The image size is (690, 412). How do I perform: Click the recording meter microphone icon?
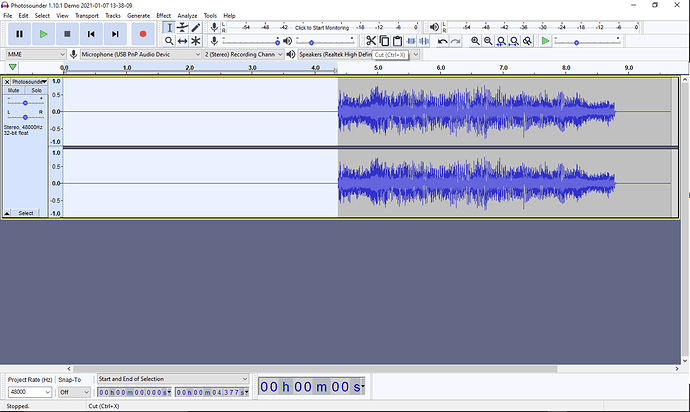coord(214,27)
